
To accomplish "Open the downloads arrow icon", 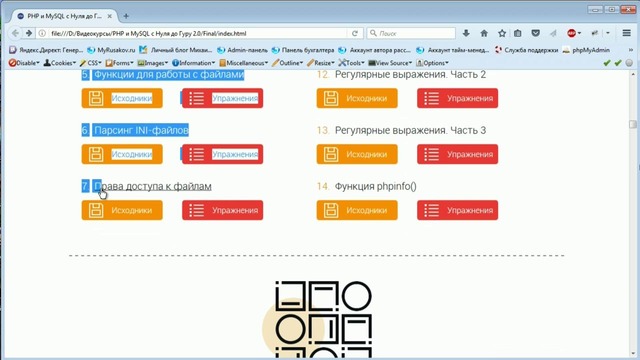I will 466,33.
